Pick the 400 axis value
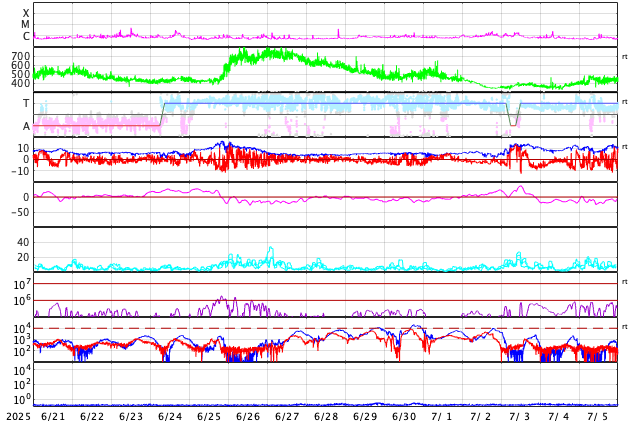 pyautogui.click(x=21, y=83)
